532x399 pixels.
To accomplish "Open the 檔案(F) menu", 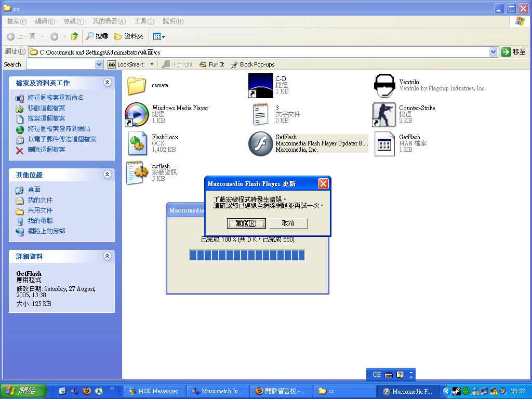I will [17, 21].
